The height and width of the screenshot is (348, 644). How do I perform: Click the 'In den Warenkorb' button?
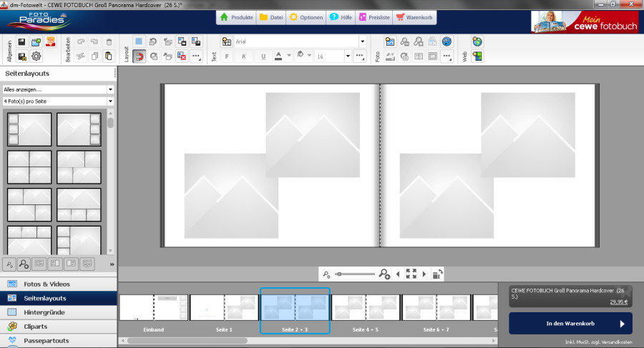(x=570, y=324)
